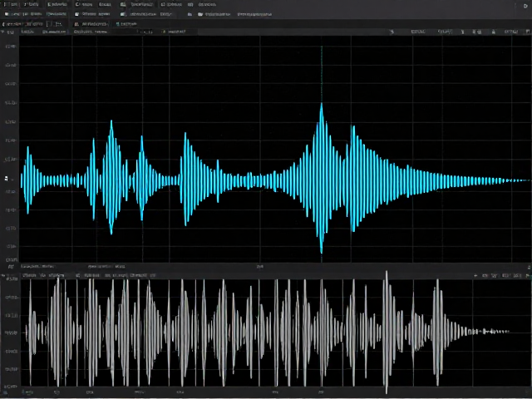This screenshot has width=532, height=399.
Task: Click the folder icon in the second toolbar row
Action: pyautogui.click(x=200, y=15)
